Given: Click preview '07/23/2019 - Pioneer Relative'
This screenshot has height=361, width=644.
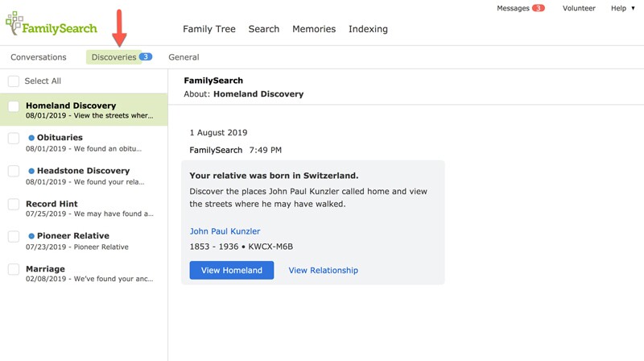Looking at the screenshot, I should tap(77, 247).
